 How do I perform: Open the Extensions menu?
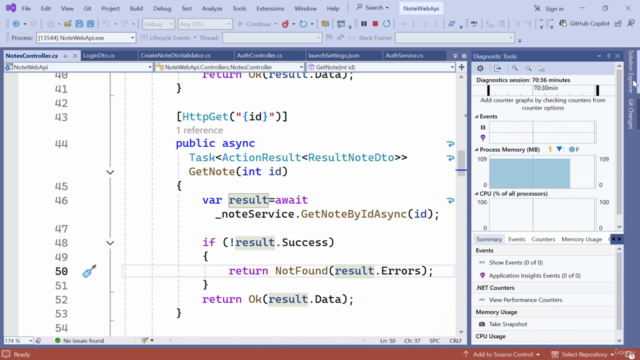(270, 8)
